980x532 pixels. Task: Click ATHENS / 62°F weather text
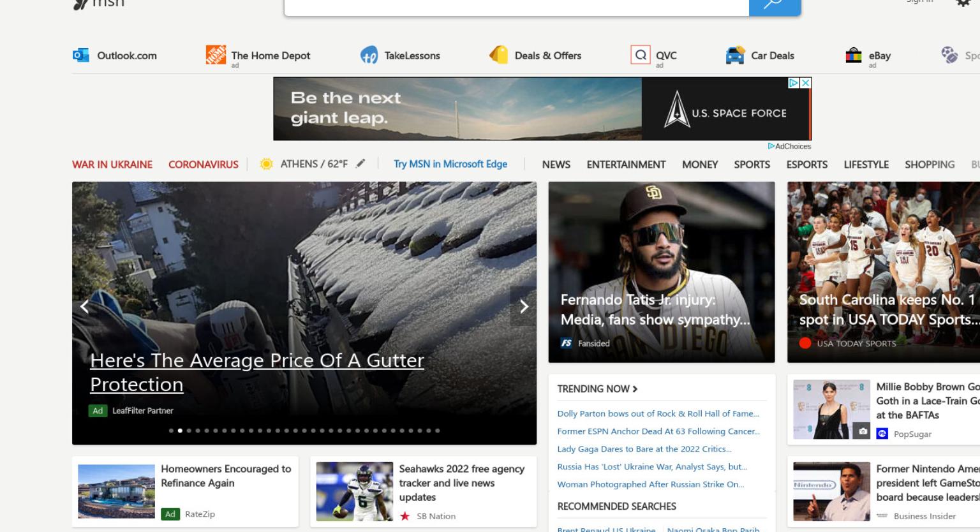point(314,164)
